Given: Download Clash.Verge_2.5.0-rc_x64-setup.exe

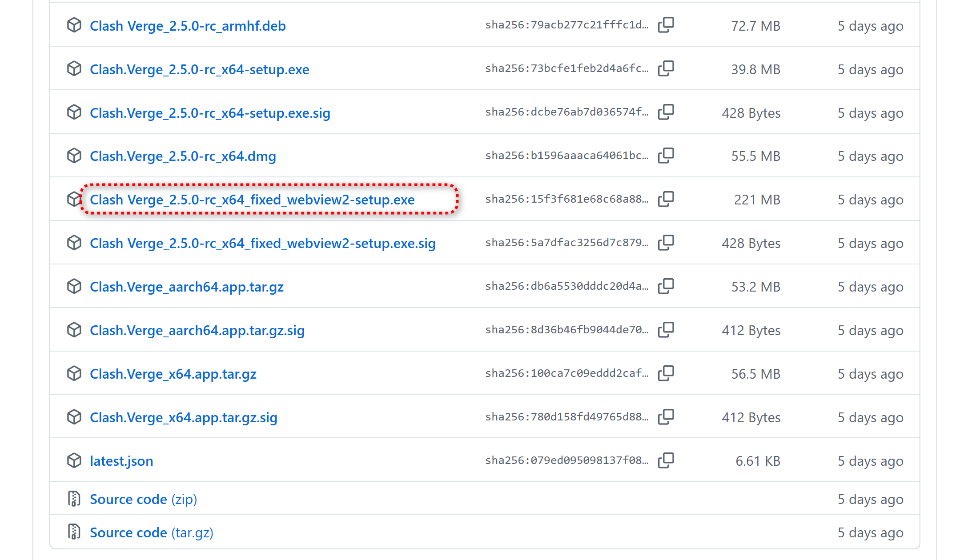Looking at the screenshot, I should coord(200,69).
